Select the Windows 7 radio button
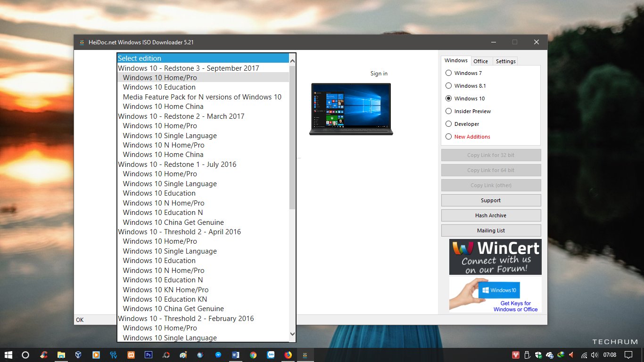 [x=463, y=73]
